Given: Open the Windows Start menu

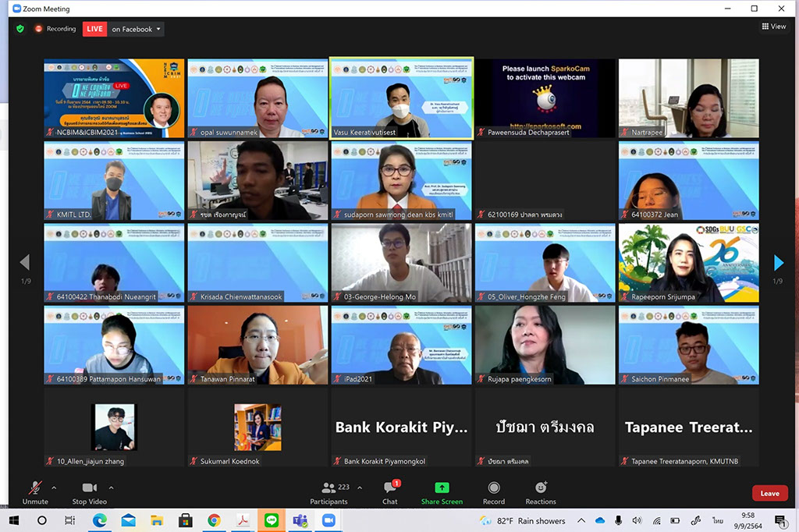Looking at the screenshot, I should click(x=14, y=520).
